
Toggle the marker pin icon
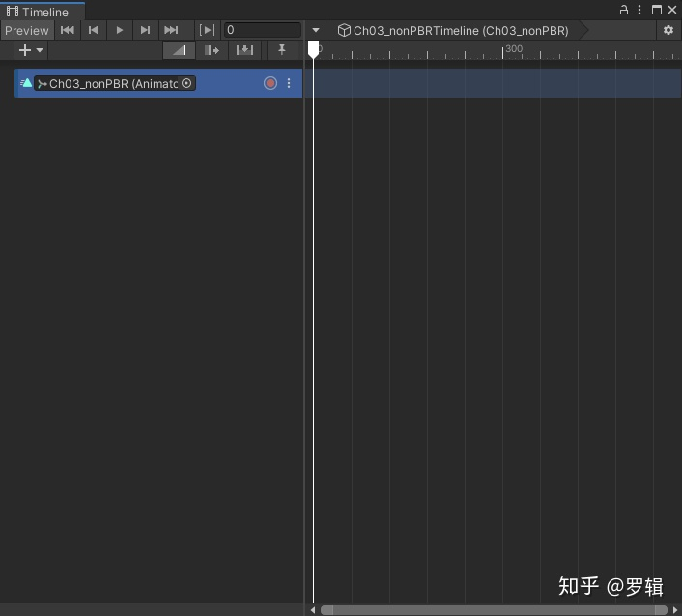click(282, 50)
